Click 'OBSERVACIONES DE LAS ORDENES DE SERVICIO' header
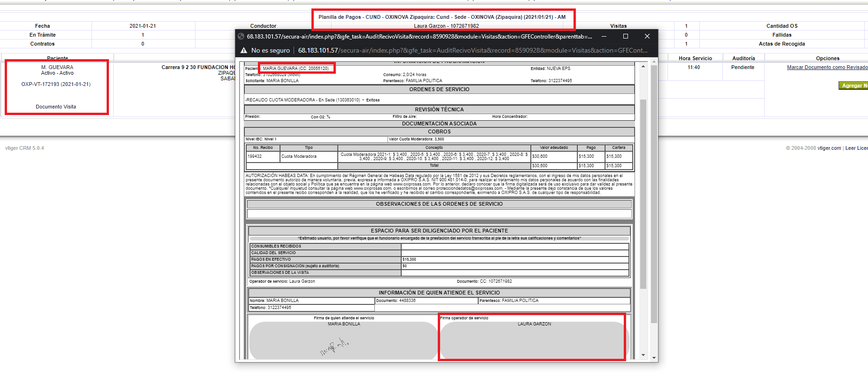 439,204
